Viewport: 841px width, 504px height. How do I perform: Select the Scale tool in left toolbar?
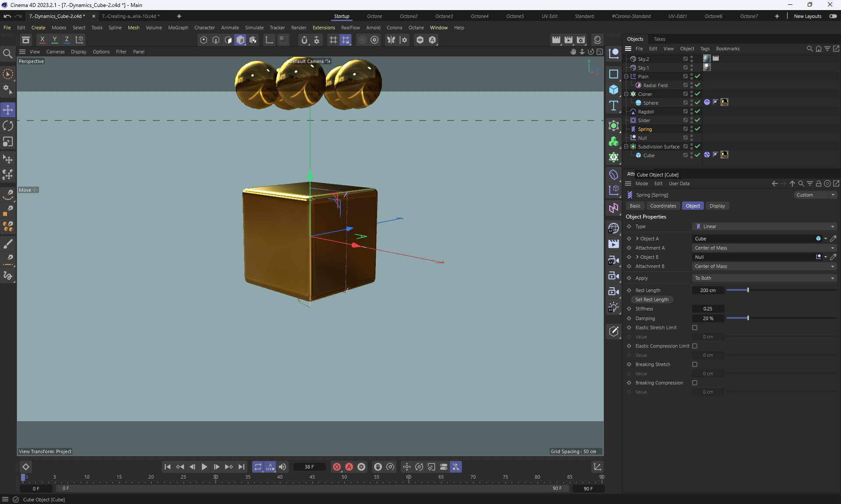click(x=8, y=142)
